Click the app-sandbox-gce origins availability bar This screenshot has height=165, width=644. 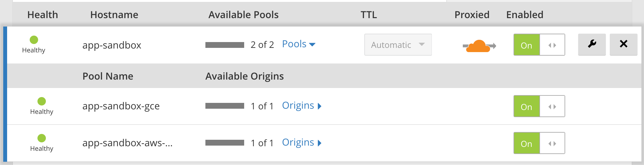225,106
